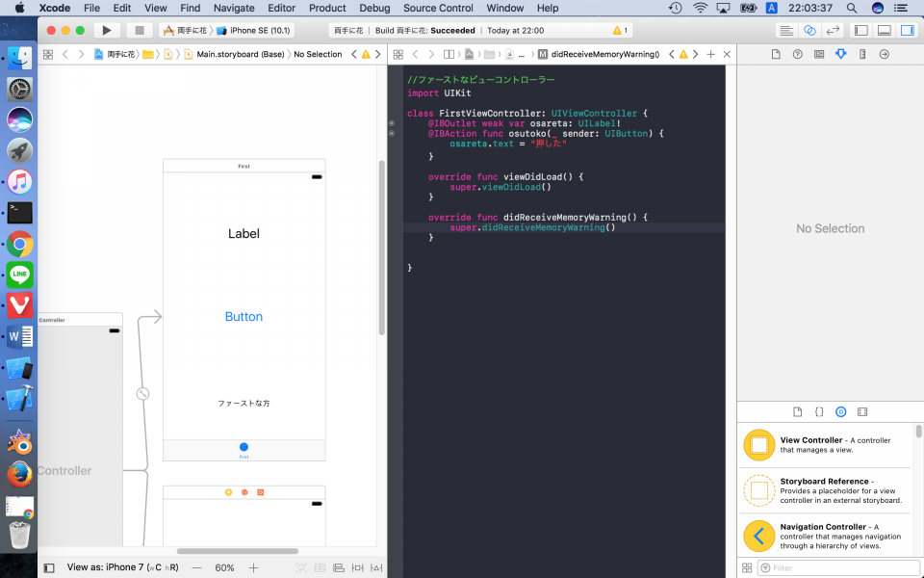Show the File Template library
Viewport: 924px width, 578px height.
pos(797,411)
